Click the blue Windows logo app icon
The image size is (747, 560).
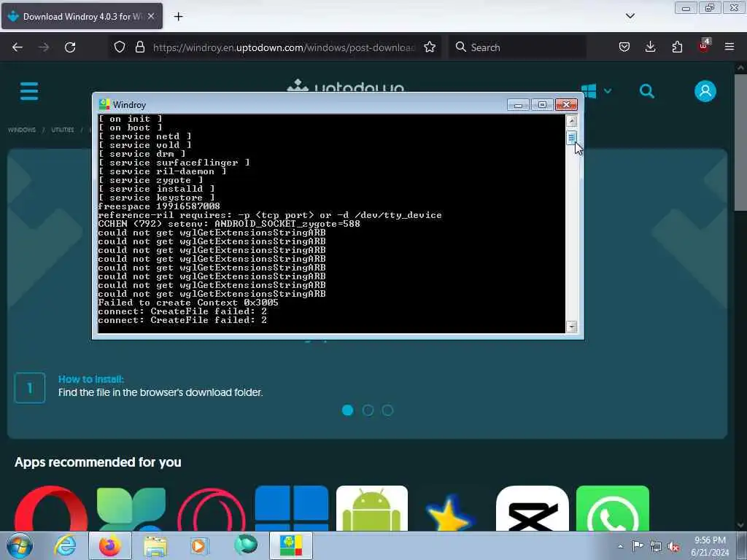point(292,508)
